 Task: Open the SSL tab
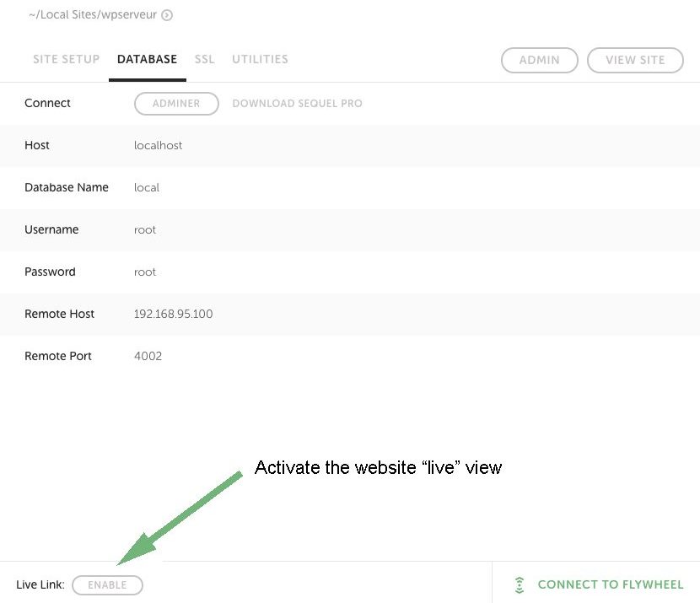coord(204,60)
